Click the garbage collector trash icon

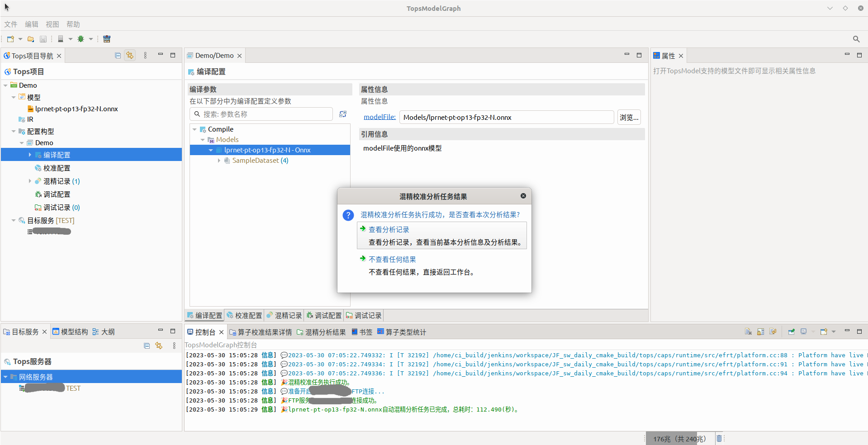click(x=719, y=438)
